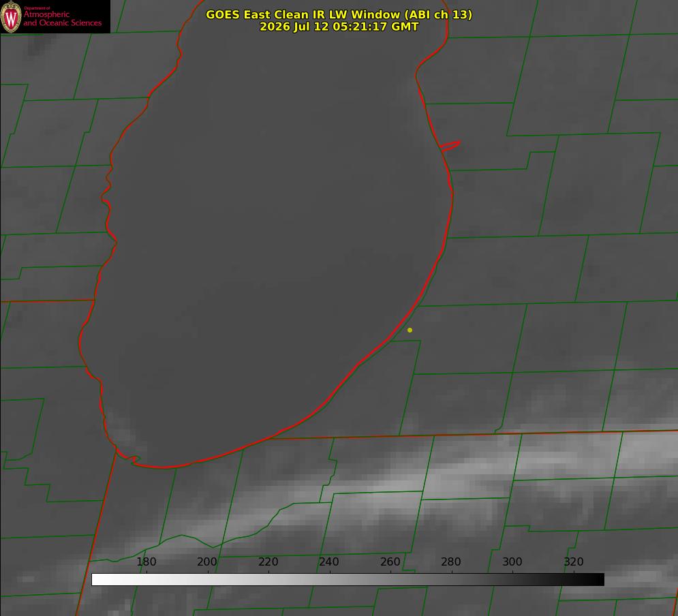Select the 260 value on the colorbar scale
Viewport: 678px width, 616px height.
tap(390, 561)
